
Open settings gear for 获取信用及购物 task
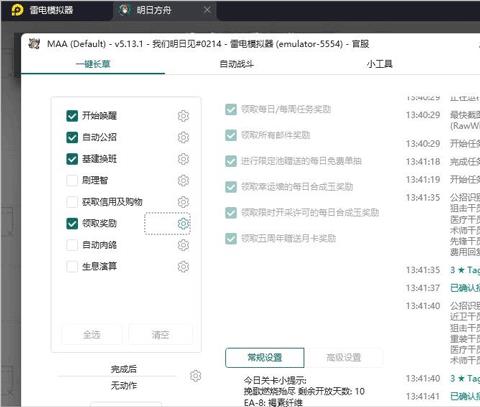pos(183,202)
